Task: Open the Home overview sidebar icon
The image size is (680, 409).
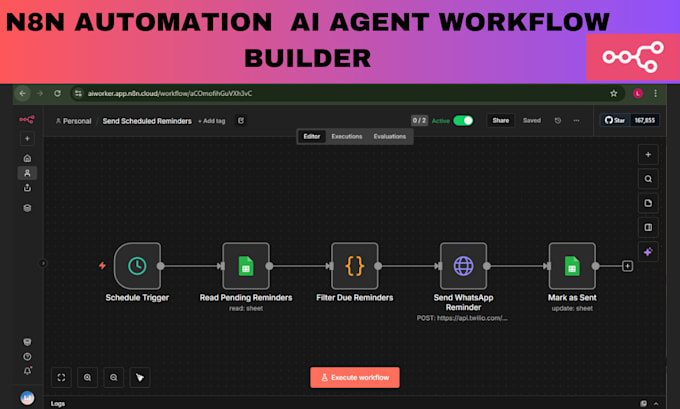Action: [27, 158]
